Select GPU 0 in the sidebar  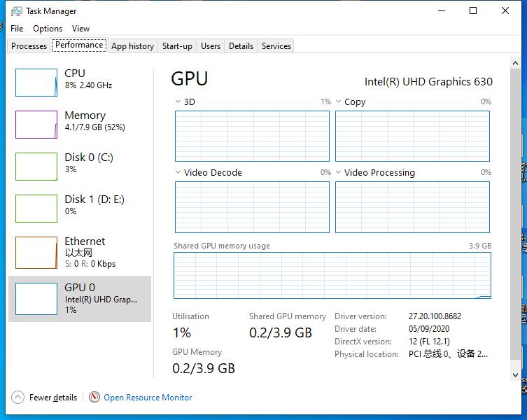[80, 297]
